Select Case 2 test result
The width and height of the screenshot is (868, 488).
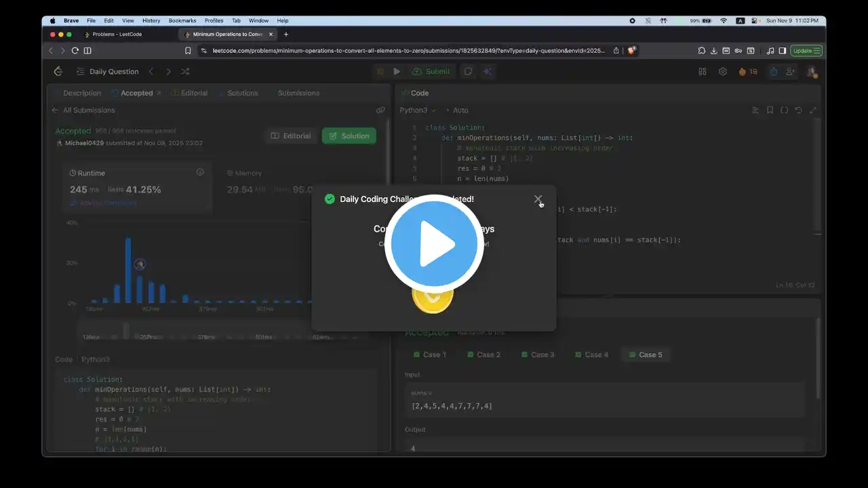(x=484, y=354)
